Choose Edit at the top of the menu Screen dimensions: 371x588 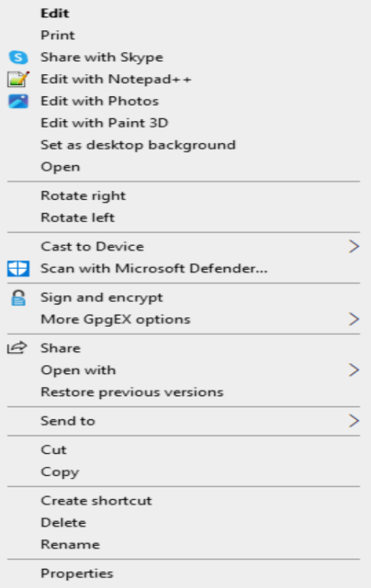55,13
